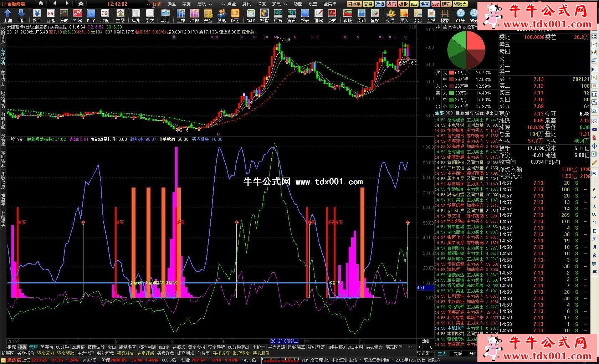The image size is (599, 364).
Task: Open the 公式 formula manager icon
Action: pyautogui.click(x=332, y=16)
